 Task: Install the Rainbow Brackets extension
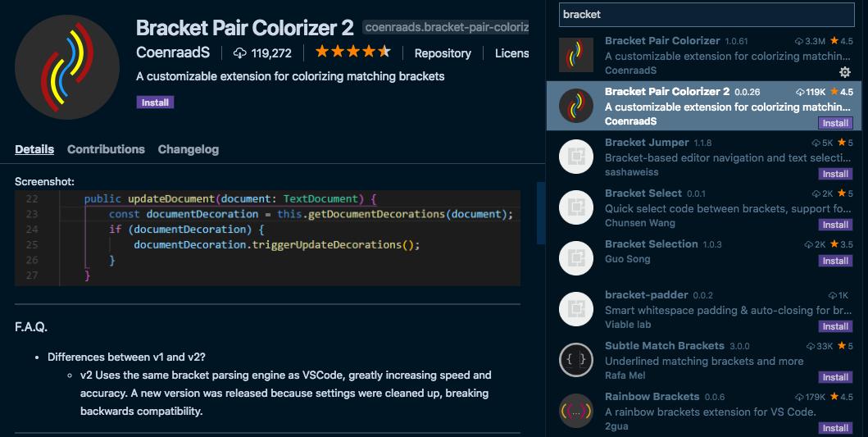pyautogui.click(x=835, y=428)
